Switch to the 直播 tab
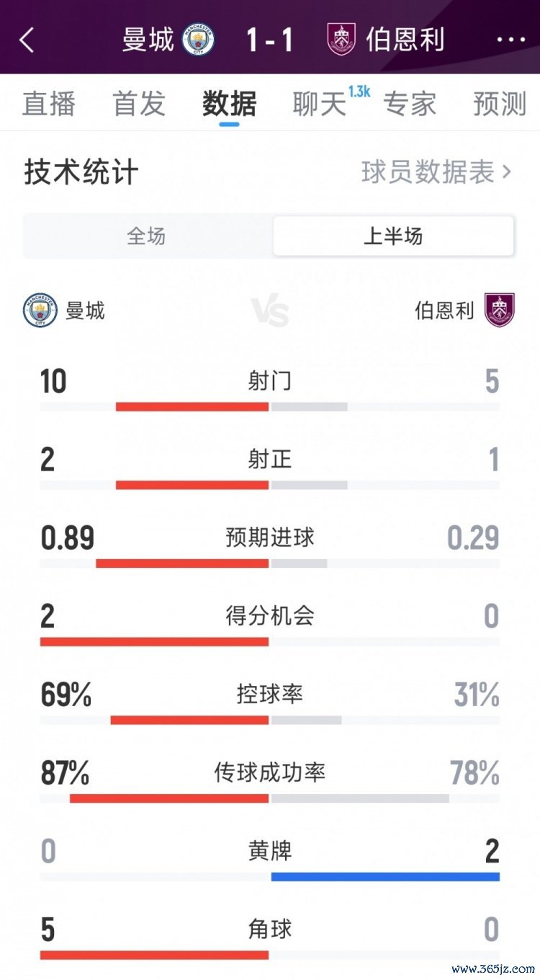The width and height of the screenshot is (540, 980). coord(49,104)
